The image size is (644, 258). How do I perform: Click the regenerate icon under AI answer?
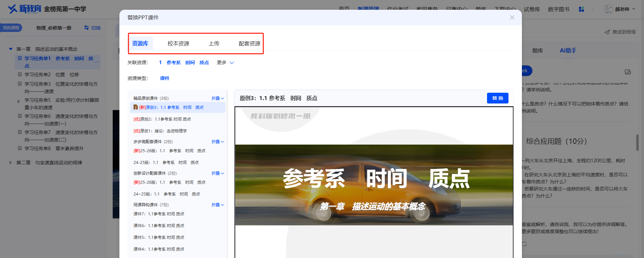[x=524, y=244]
